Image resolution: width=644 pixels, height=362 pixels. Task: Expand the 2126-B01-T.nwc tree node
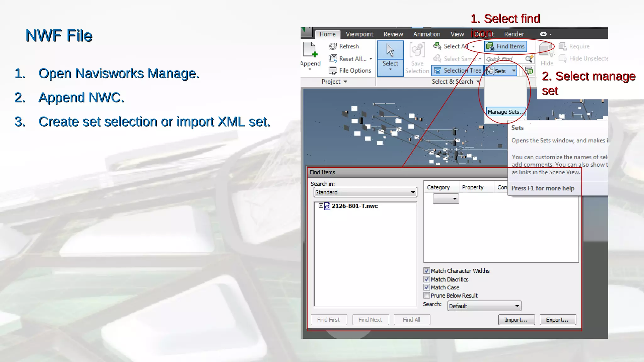(320, 206)
